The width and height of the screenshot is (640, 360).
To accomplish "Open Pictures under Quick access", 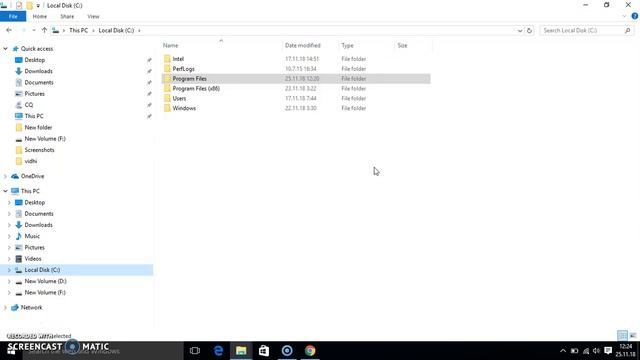I will point(35,93).
